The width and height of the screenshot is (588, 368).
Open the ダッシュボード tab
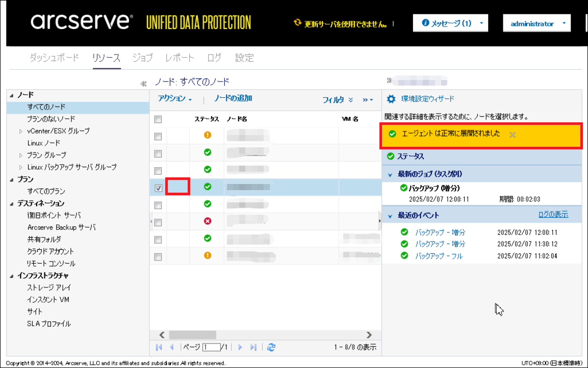point(55,58)
